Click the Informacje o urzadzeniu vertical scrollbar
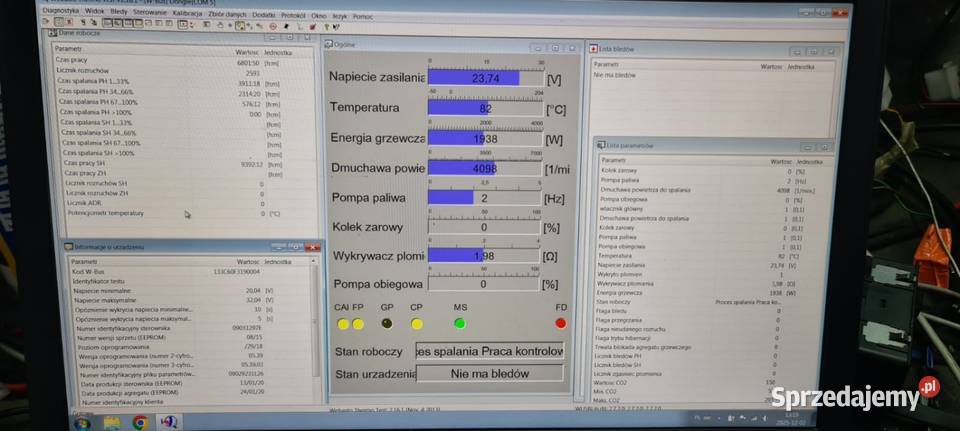The image size is (960, 431). tap(316, 320)
